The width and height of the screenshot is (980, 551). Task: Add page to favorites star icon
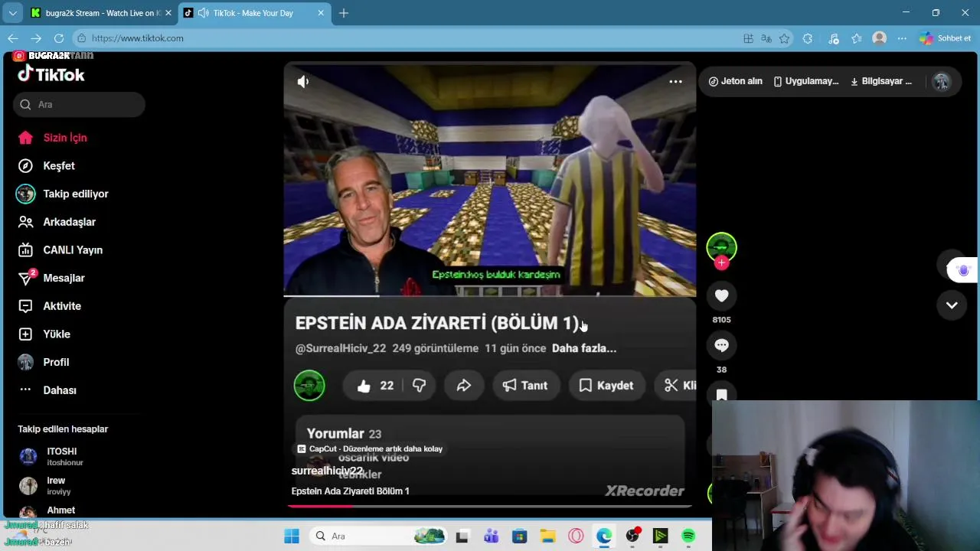pyautogui.click(x=784, y=38)
